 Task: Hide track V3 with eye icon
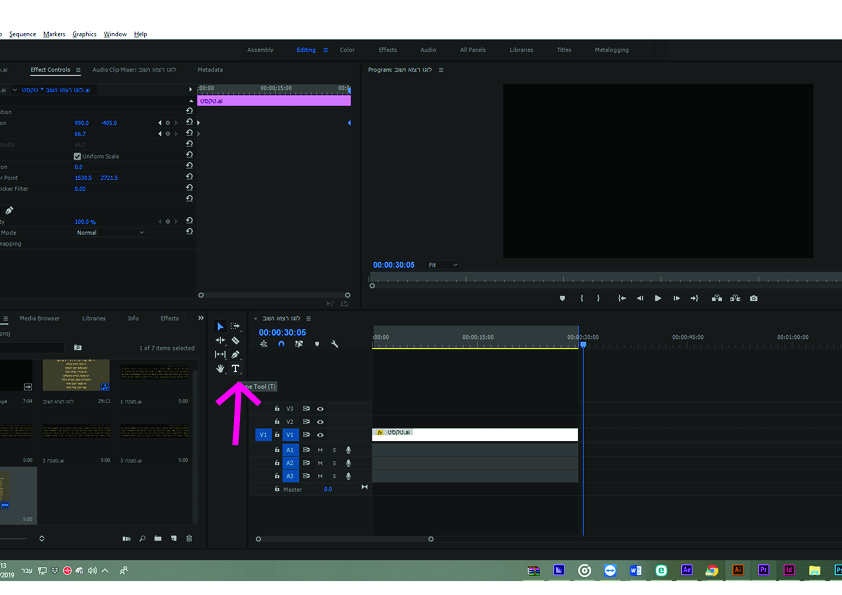[x=320, y=408]
